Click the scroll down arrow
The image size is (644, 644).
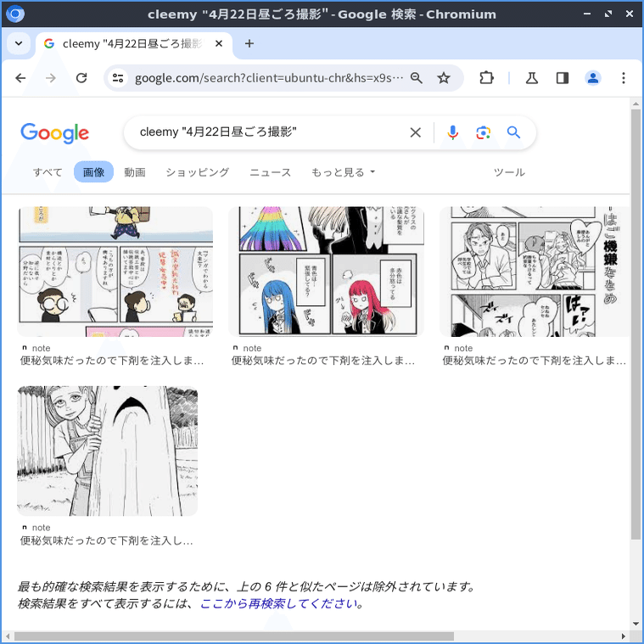636,624
